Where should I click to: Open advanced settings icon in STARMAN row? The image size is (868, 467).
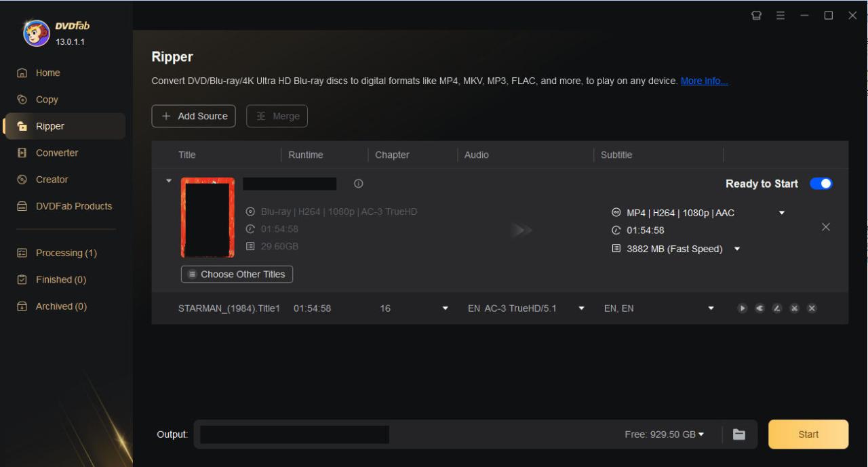pos(759,308)
